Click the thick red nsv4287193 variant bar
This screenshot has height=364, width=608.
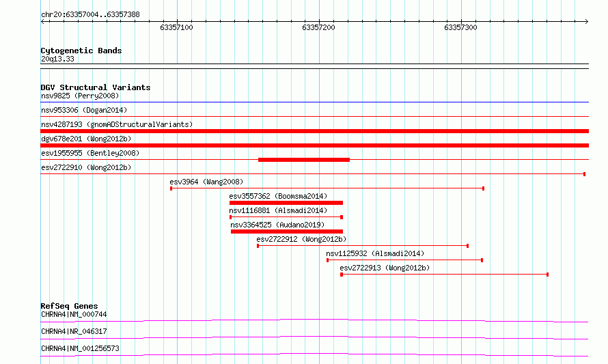[314, 131]
